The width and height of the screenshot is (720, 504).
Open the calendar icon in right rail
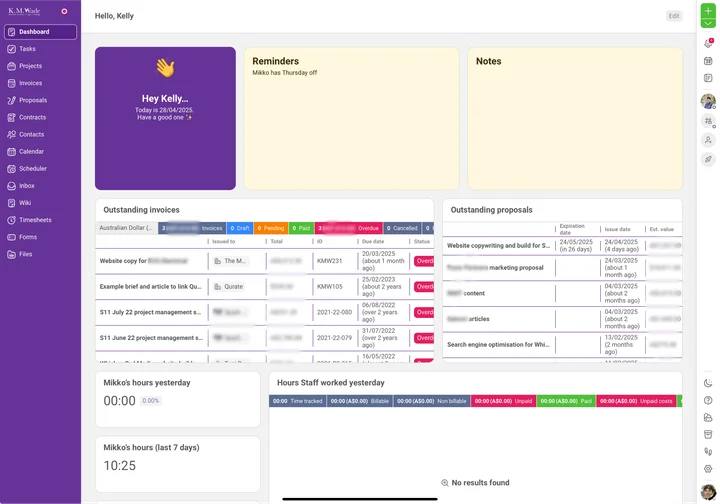click(708, 61)
